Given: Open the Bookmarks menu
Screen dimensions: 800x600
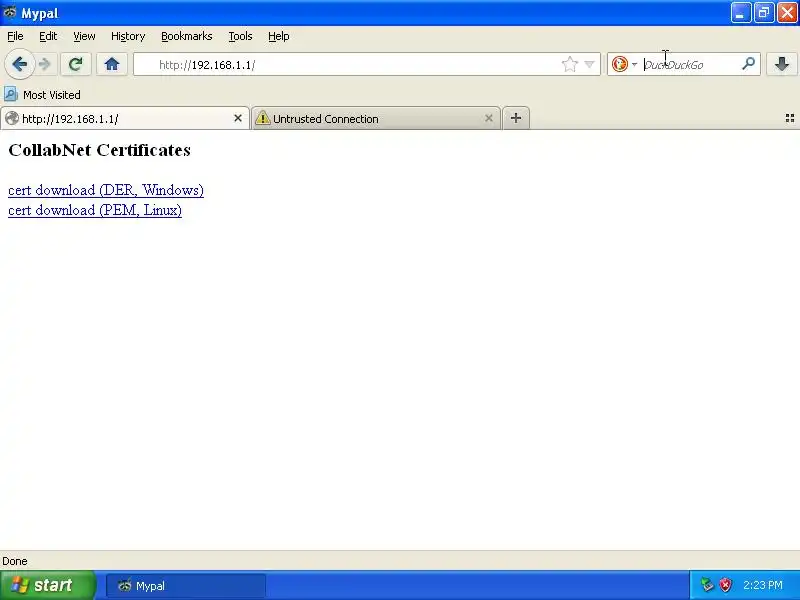Looking at the screenshot, I should (x=187, y=36).
